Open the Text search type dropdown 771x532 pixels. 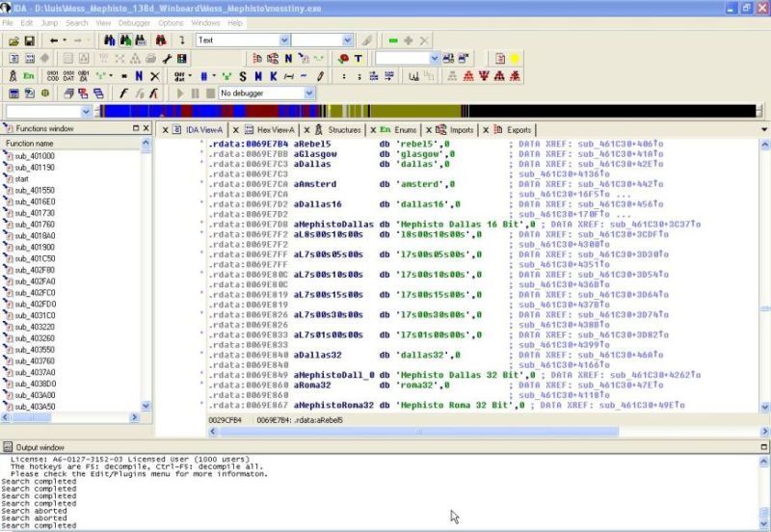click(284, 40)
